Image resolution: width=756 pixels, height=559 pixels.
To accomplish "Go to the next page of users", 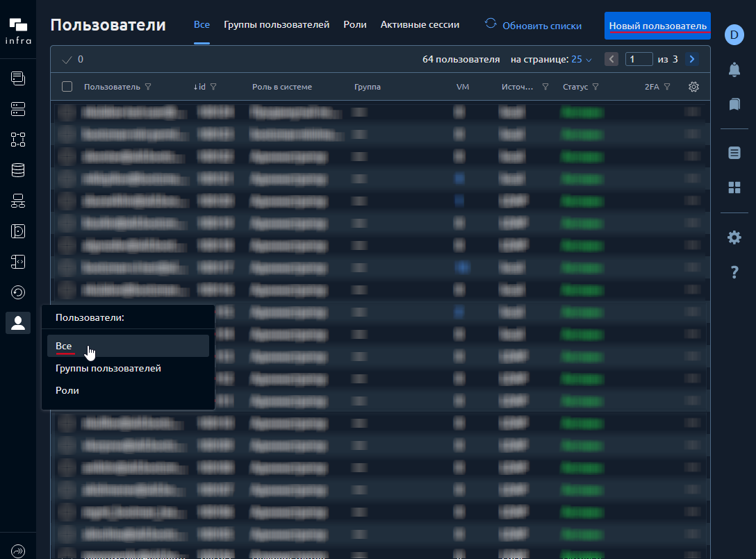I will [x=692, y=59].
